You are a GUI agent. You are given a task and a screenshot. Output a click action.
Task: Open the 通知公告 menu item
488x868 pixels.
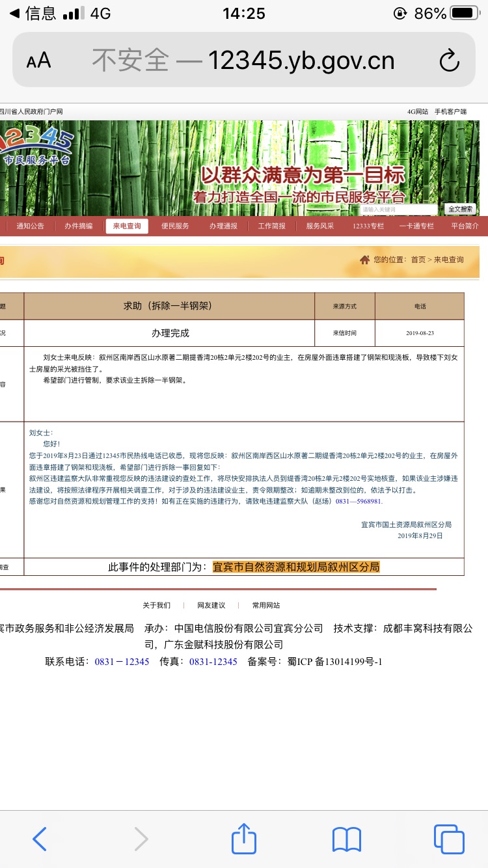tap(31, 226)
